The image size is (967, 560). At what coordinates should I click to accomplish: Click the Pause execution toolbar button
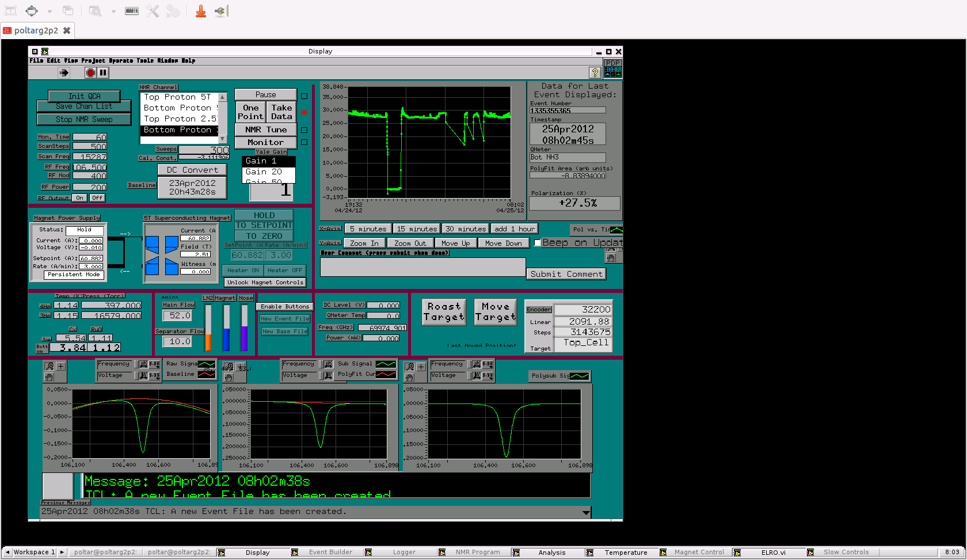tap(103, 73)
